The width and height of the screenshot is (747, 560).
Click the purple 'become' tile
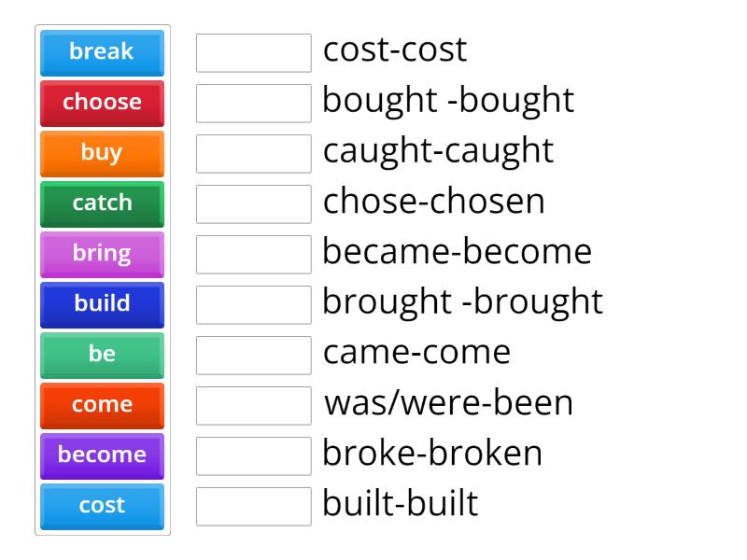coord(102,455)
